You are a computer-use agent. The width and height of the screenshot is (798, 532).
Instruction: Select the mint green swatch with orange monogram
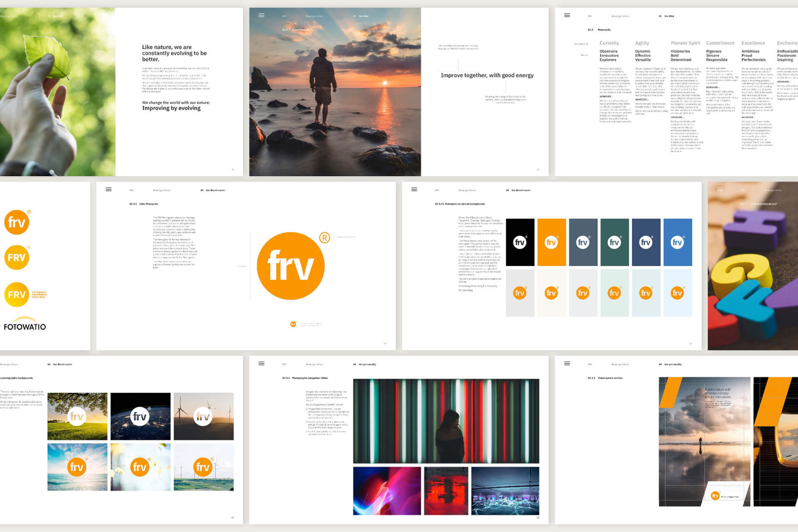pos(615,293)
